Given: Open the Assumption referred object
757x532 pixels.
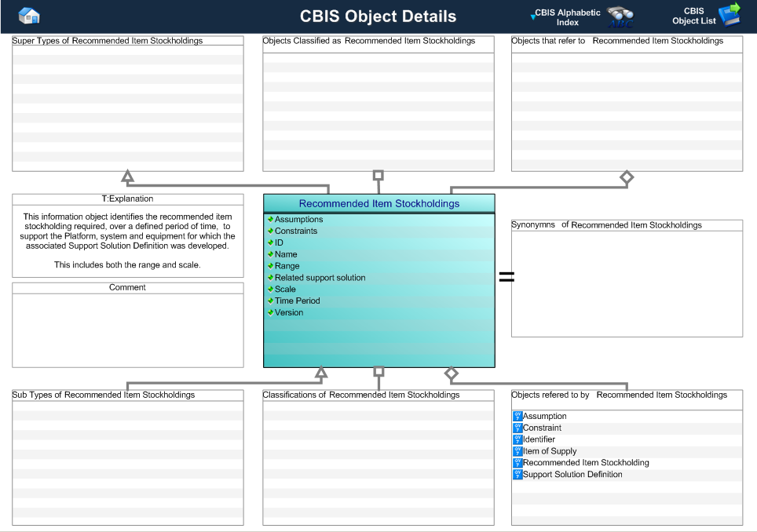Looking at the screenshot, I should pos(544,416).
